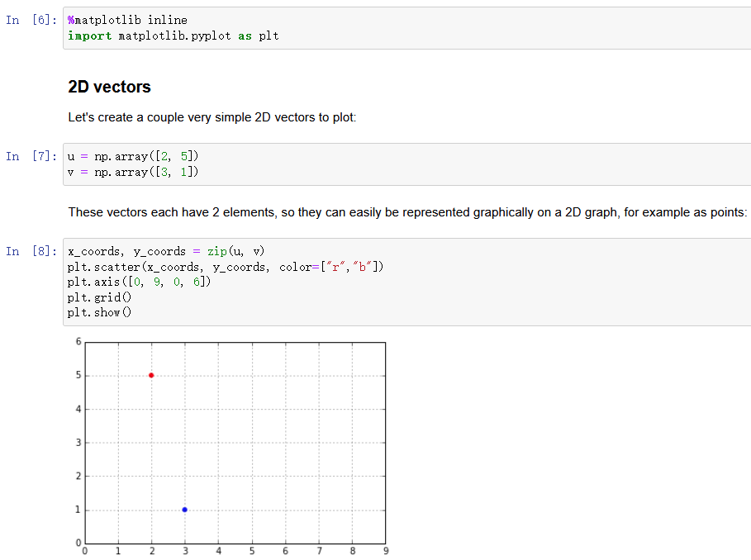Click the blue scatter point on the plot

click(184, 510)
